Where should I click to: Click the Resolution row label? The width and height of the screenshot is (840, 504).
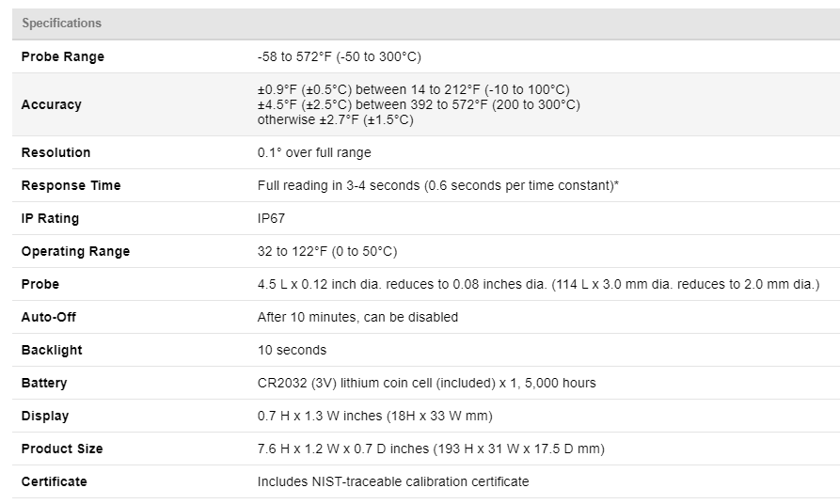tap(56, 152)
